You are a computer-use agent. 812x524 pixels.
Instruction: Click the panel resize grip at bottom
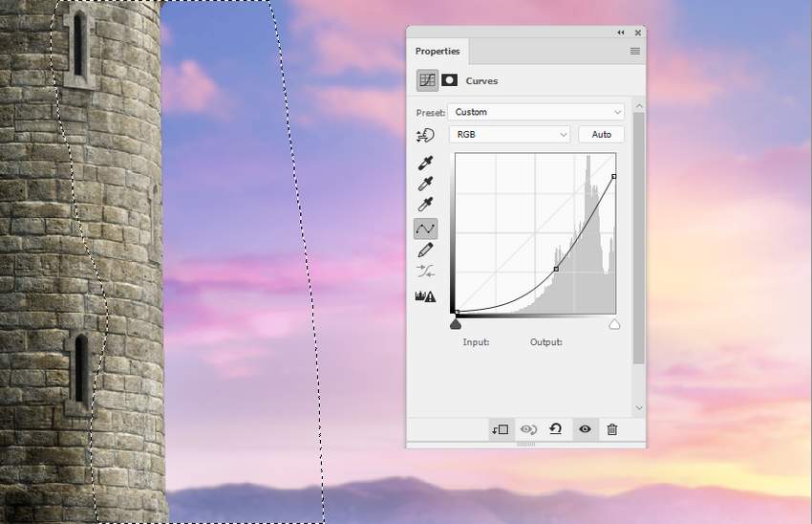pyautogui.click(x=526, y=445)
